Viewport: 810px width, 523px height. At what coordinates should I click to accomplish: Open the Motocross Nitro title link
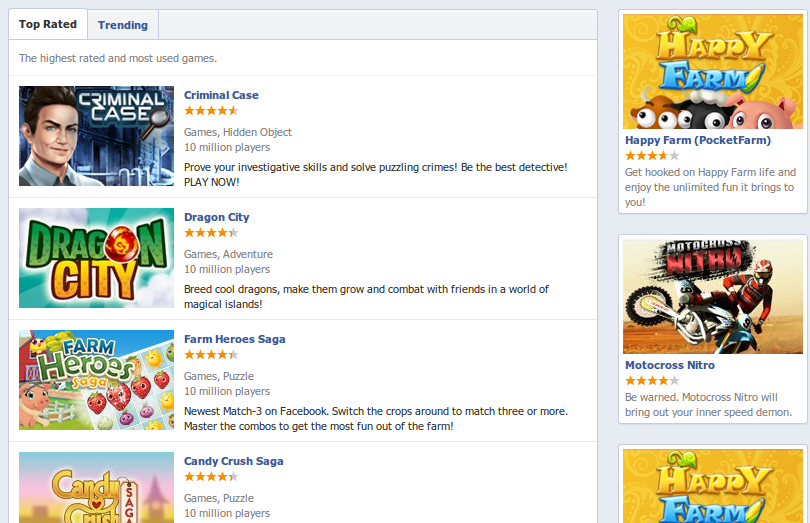tap(670, 365)
